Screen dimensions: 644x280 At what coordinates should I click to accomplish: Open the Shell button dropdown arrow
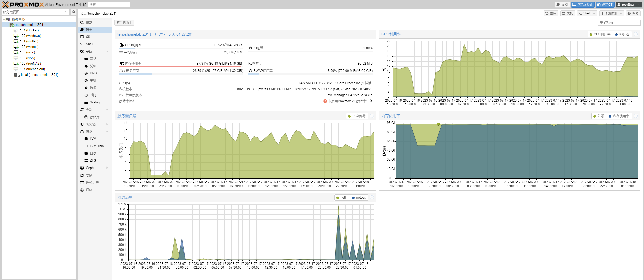[594, 13]
